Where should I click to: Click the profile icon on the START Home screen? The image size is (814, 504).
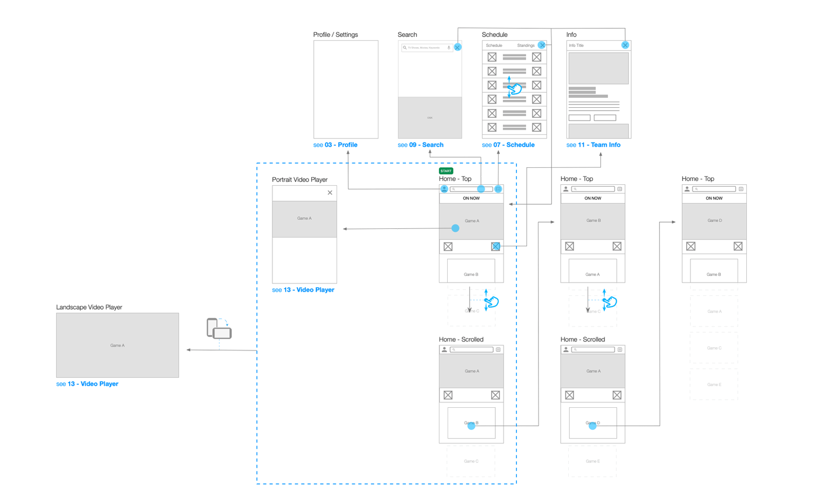444,189
